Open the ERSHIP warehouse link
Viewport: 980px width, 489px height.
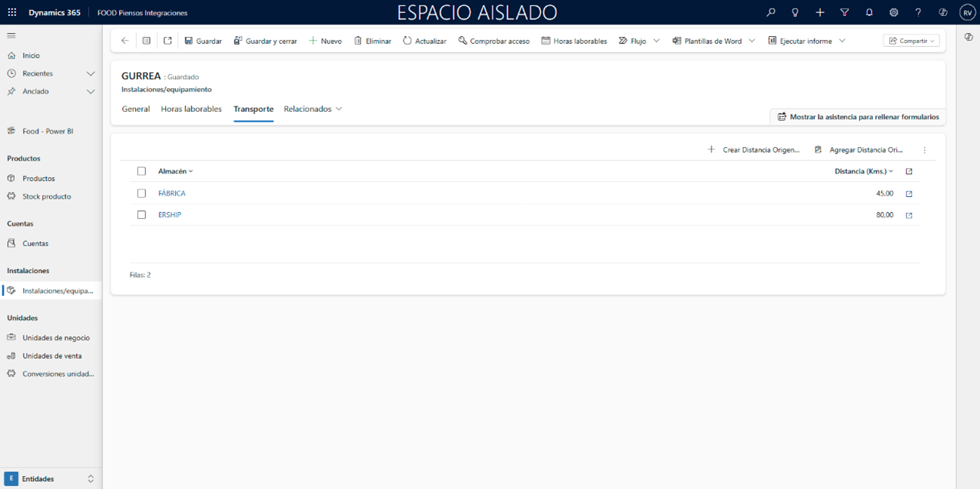click(x=170, y=215)
